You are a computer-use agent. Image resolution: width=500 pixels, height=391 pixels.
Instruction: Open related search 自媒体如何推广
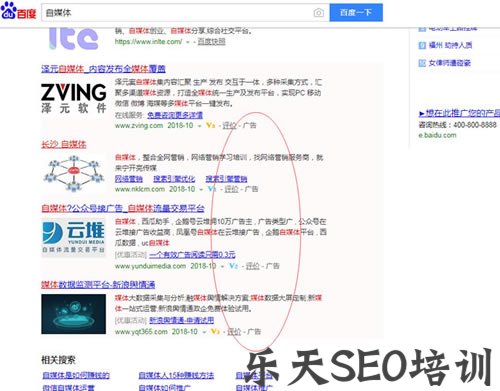164,388
